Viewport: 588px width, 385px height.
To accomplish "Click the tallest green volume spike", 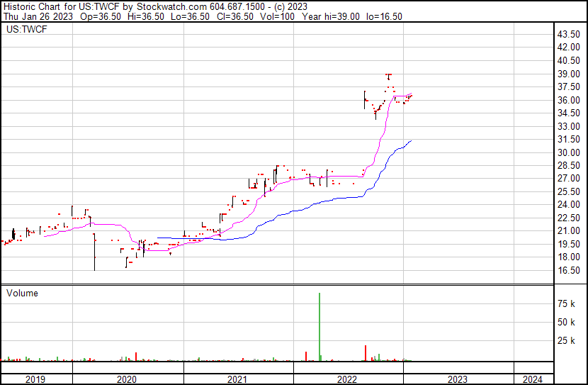I will pyautogui.click(x=320, y=326).
